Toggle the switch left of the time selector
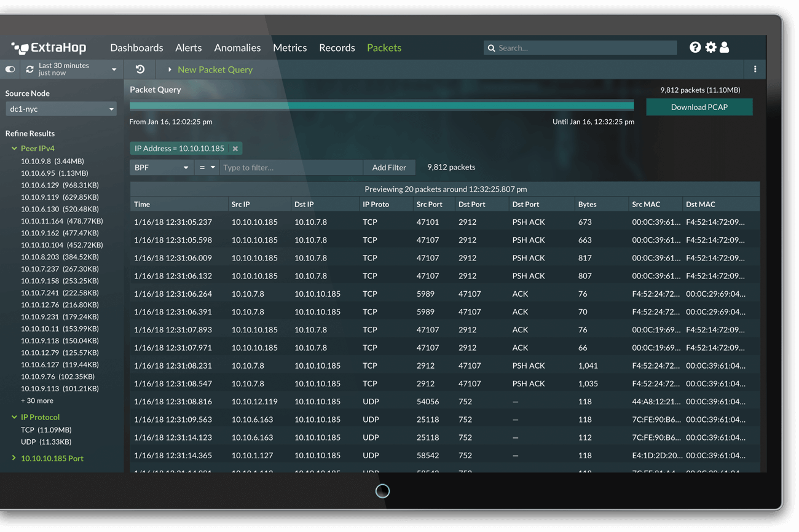Image resolution: width=799 pixels, height=532 pixels. click(10, 69)
